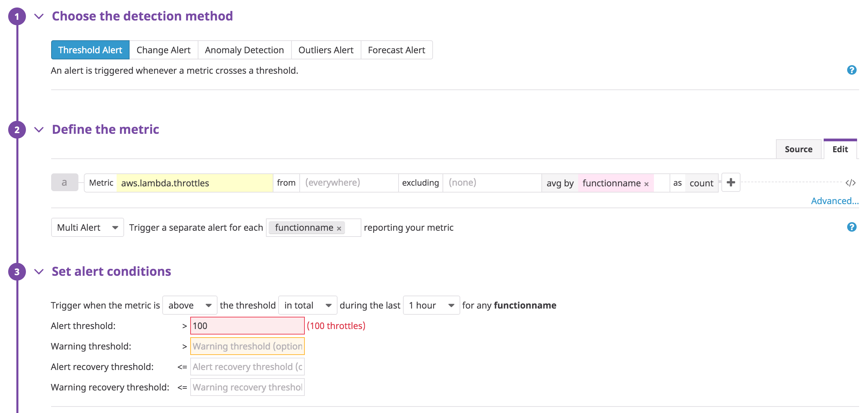Open the Multi Alert dropdown
The image size is (868, 413).
[87, 227]
